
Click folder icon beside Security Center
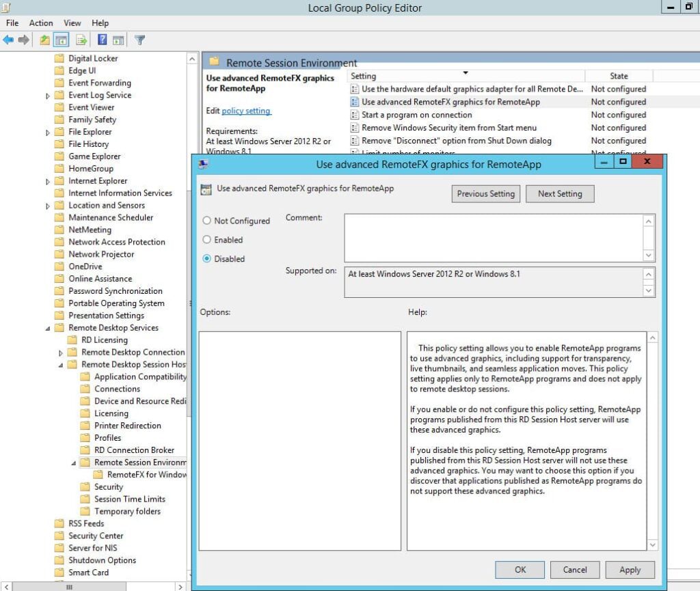click(59, 536)
